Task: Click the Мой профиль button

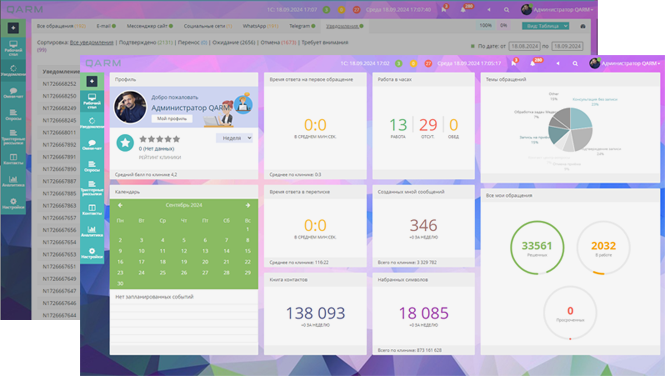Action: coord(172,119)
